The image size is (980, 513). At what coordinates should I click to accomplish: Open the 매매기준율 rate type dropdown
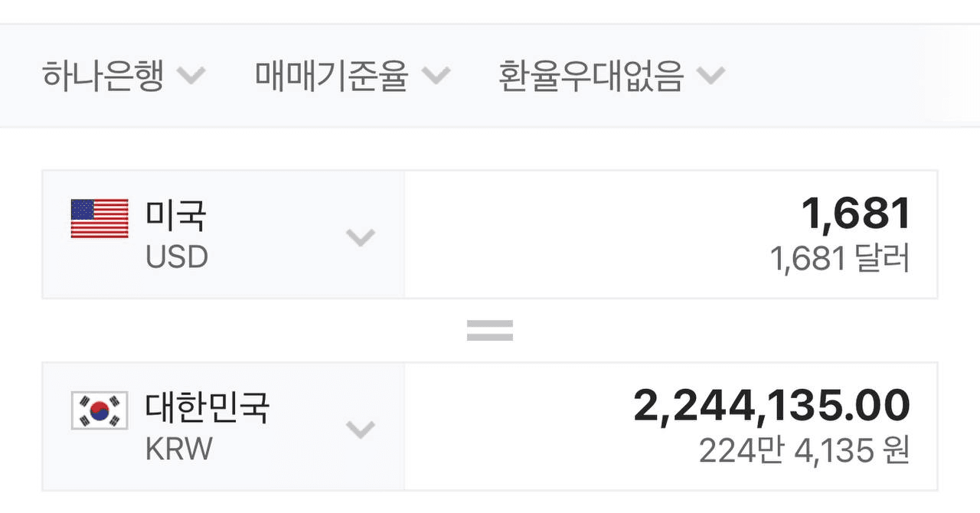pos(353,76)
